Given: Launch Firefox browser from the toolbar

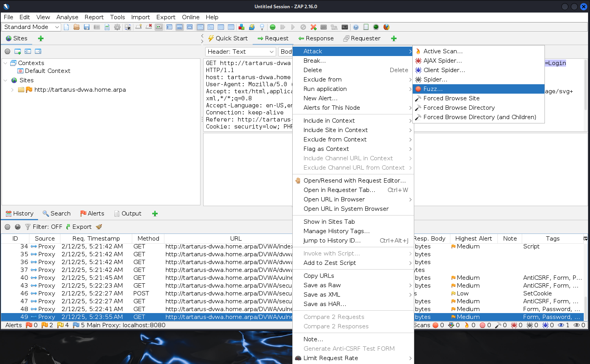Looking at the screenshot, I should point(386,27).
